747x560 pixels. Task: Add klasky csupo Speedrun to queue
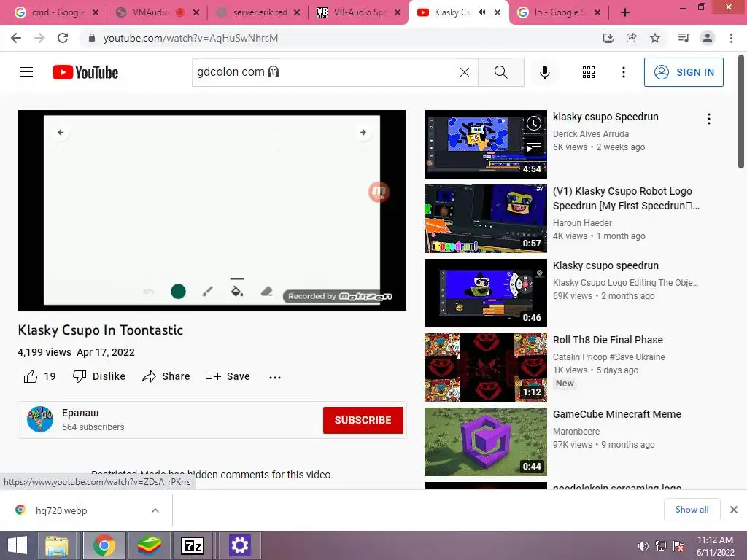click(x=533, y=147)
